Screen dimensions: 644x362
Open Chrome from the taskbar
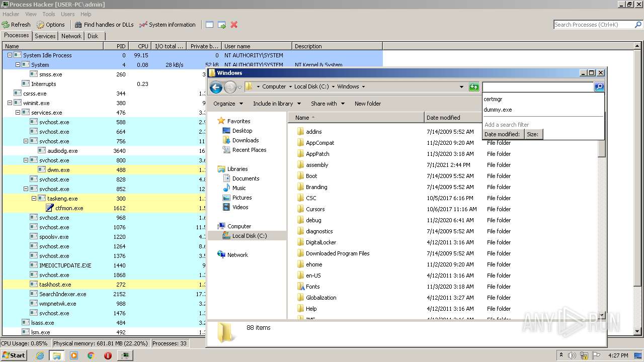[x=91, y=355]
